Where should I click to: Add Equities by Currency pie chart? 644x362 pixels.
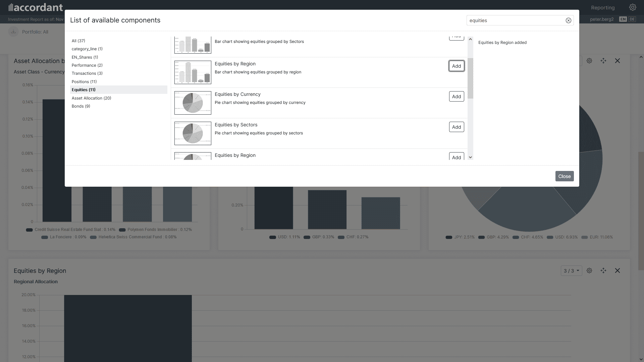click(457, 97)
